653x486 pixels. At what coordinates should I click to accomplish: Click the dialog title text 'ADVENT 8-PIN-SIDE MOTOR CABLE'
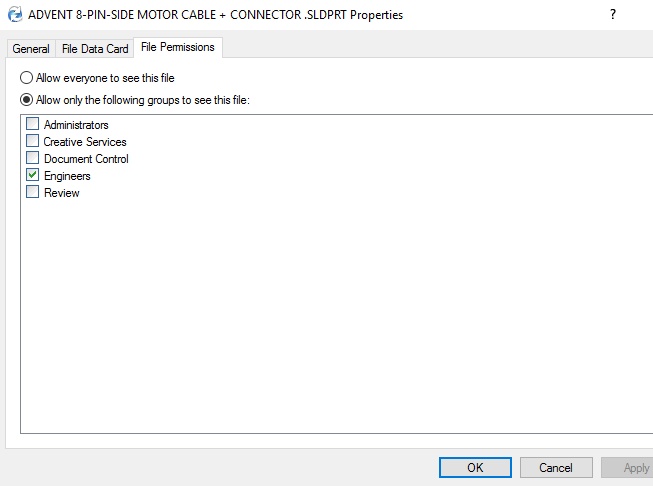[122, 15]
